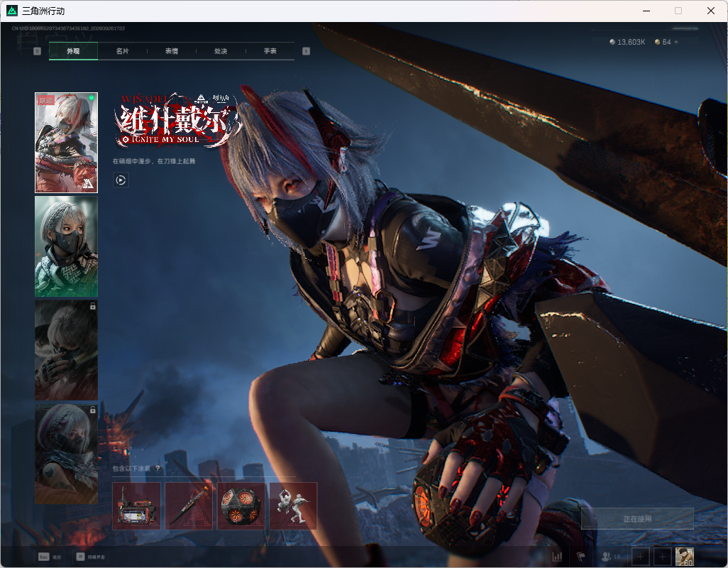Click the empty plus slot beside friends icon
Viewport: 728px width, 568px height.
point(640,557)
